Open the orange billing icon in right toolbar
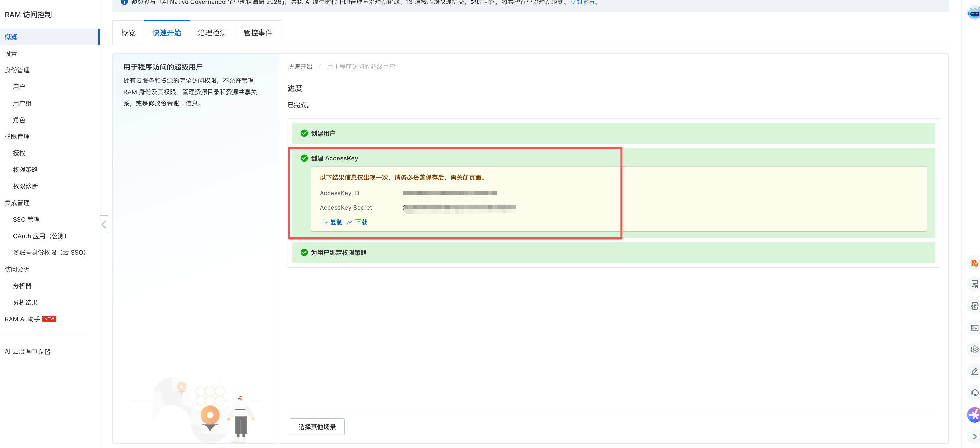The height and width of the screenshot is (448, 980). (974, 263)
